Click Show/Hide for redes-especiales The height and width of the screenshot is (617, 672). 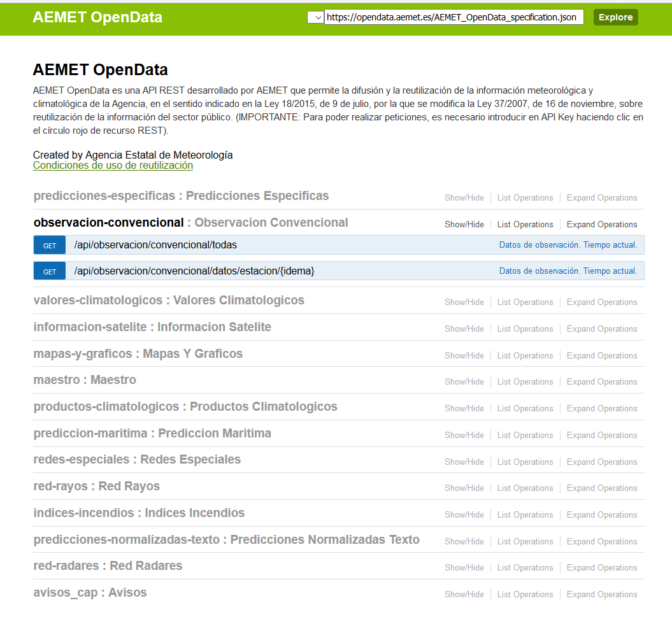[x=464, y=462]
